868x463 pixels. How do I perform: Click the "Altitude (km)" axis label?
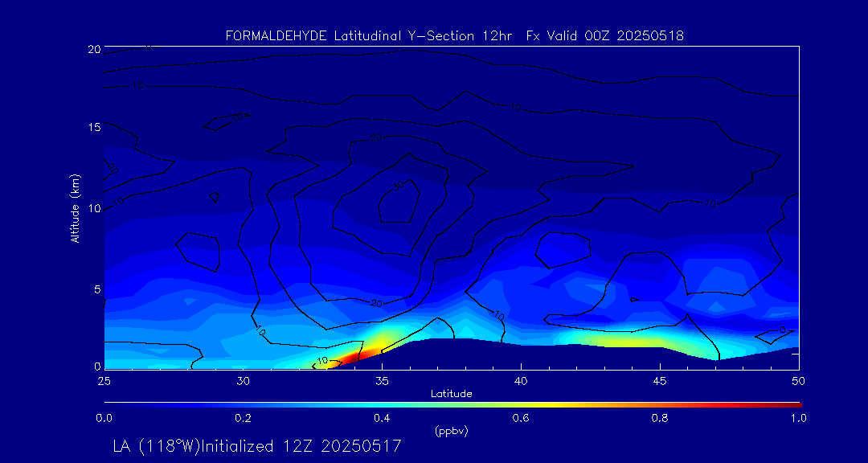[75, 208]
